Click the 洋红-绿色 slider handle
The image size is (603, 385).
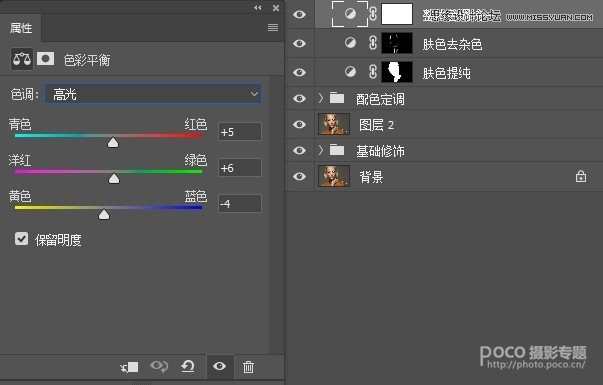click(114, 178)
